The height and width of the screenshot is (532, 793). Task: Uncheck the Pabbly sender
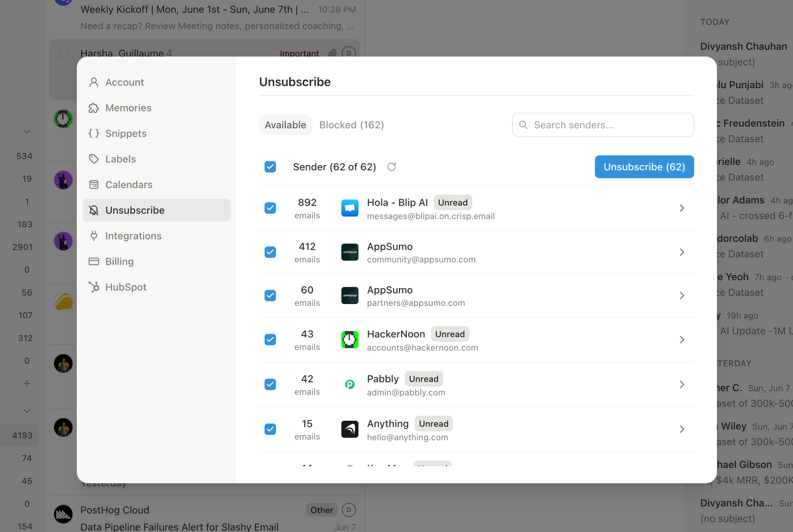click(270, 384)
